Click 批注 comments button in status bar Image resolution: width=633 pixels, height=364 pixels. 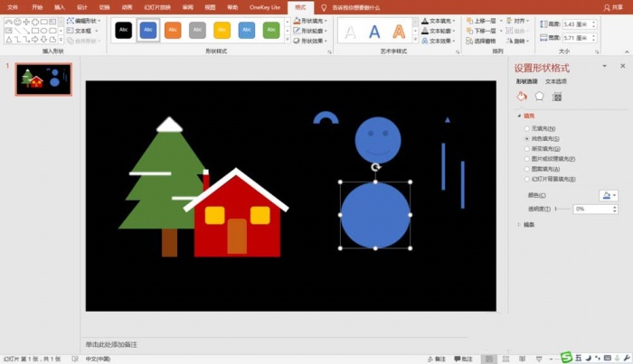(x=463, y=359)
